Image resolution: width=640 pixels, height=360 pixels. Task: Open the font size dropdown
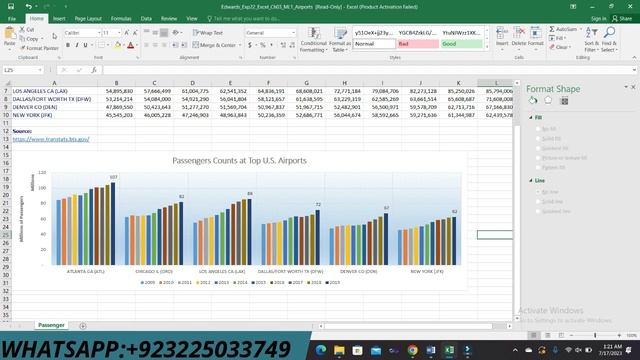click(119, 33)
